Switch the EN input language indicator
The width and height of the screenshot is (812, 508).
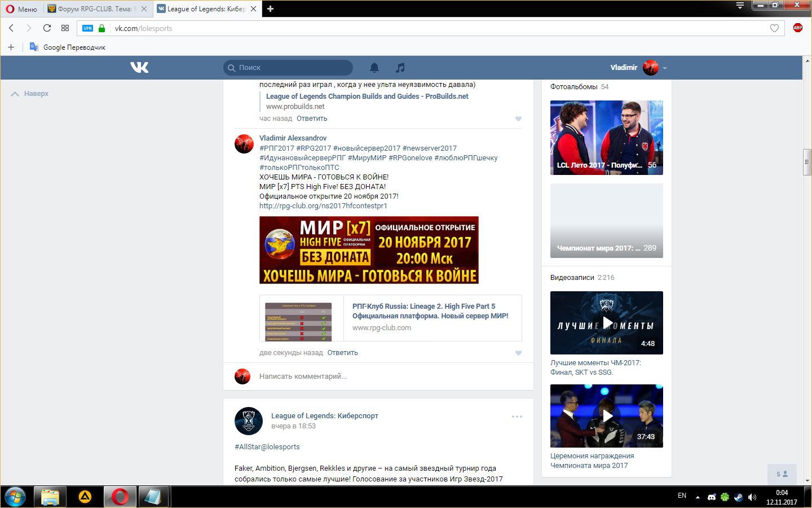(x=682, y=496)
